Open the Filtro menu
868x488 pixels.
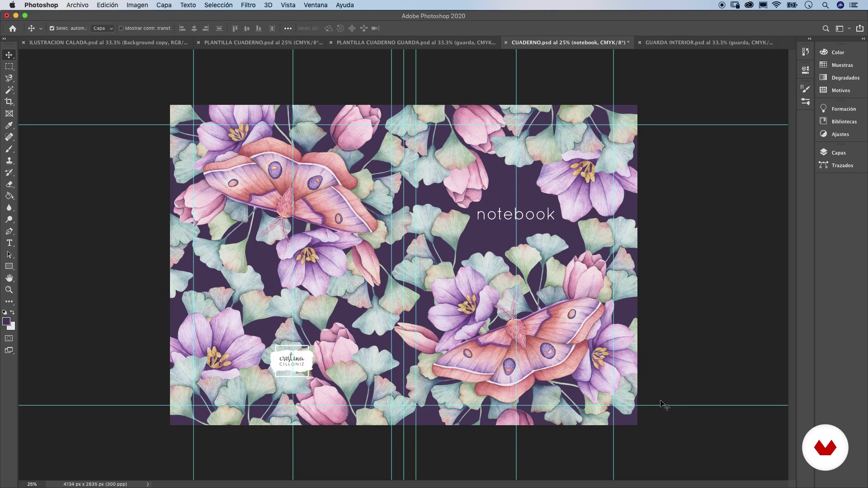click(x=248, y=5)
